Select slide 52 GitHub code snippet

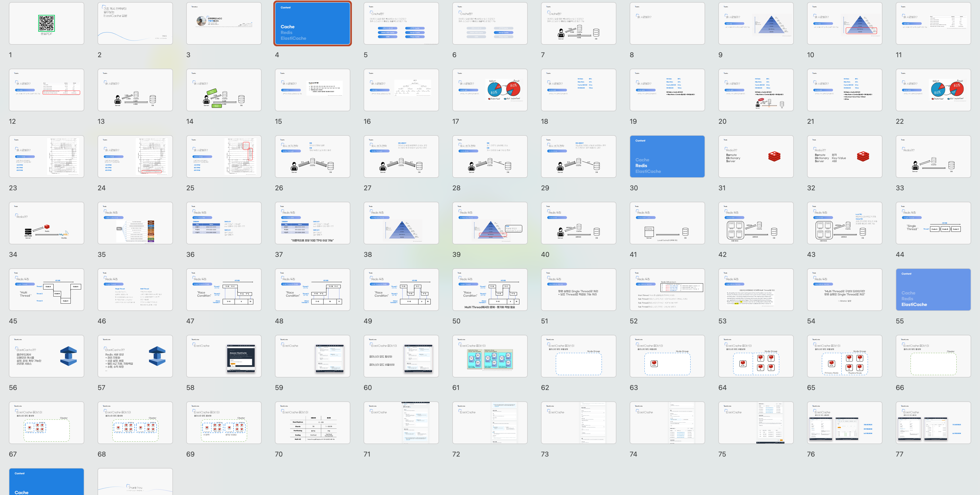[667, 289]
